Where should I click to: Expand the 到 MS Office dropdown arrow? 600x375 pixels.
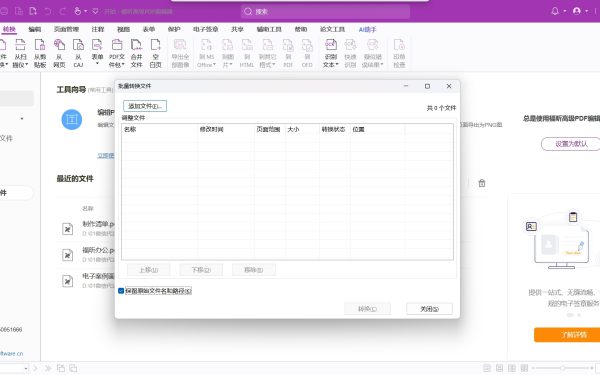[214, 65]
